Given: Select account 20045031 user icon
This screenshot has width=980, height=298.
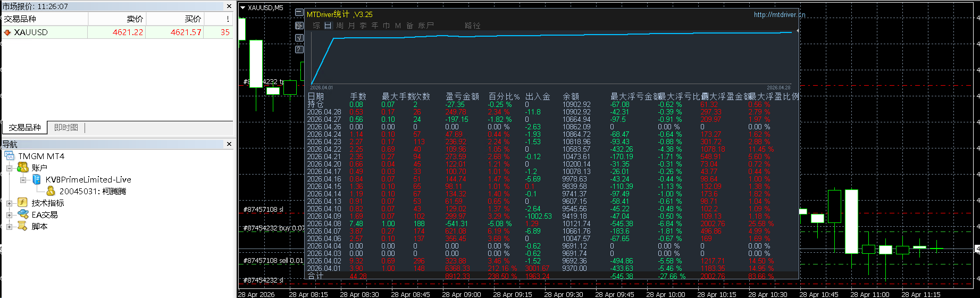Looking at the screenshot, I should click(51, 191).
